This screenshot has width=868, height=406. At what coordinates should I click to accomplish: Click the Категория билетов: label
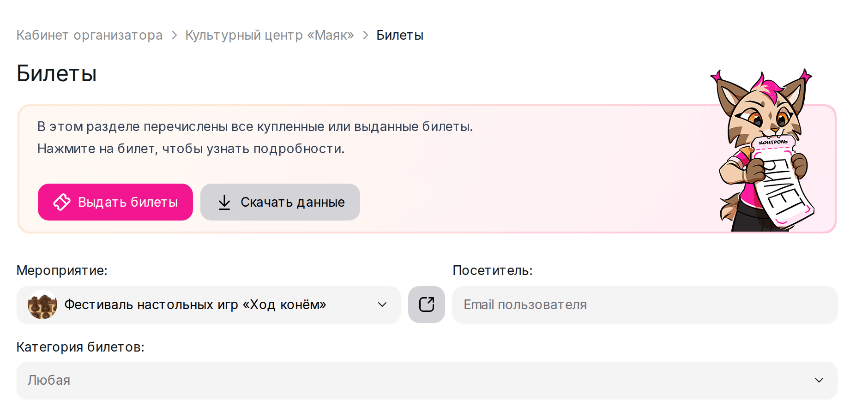coord(80,347)
